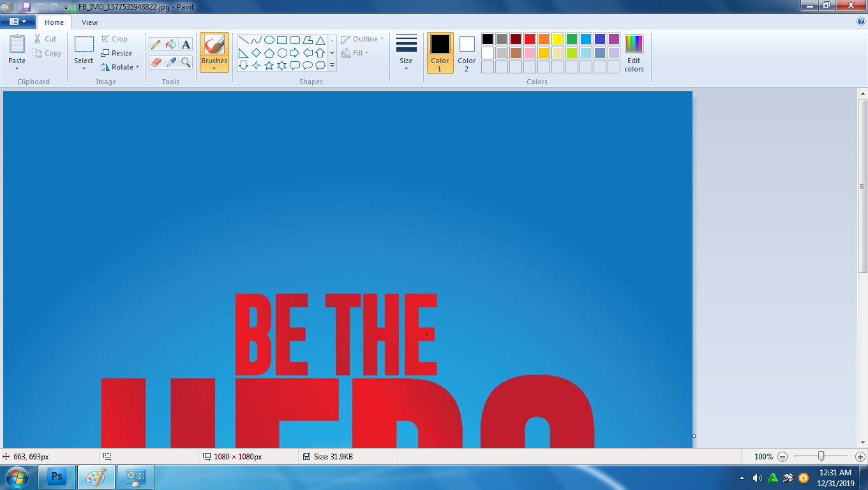
Task: Click the zoom slider handle
Action: point(821,456)
